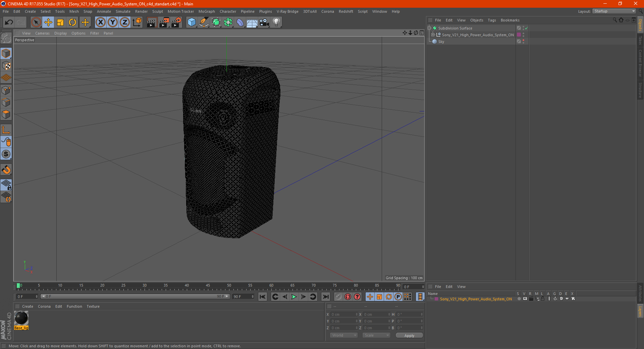The width and height of the screenshot is (644, 349).
Task: Open the Takes side tab
Action: 640,40
